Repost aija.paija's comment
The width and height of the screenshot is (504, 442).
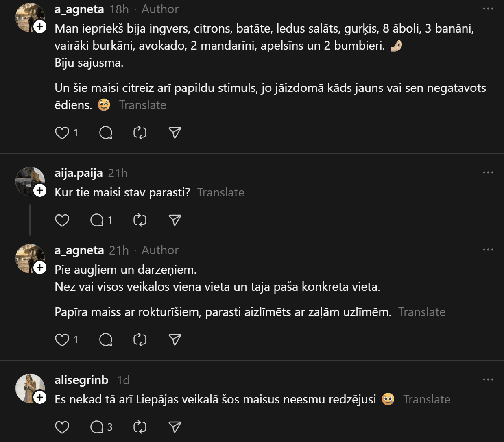click(140, 220)
